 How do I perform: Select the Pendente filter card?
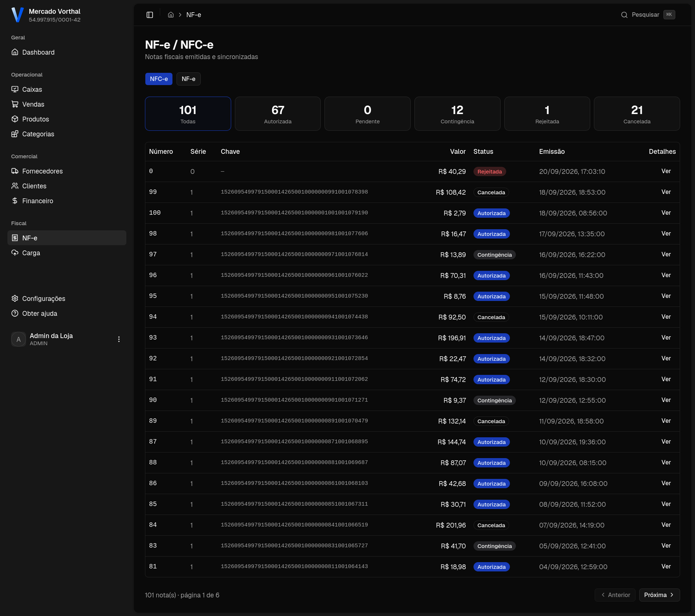click(368, 114)
